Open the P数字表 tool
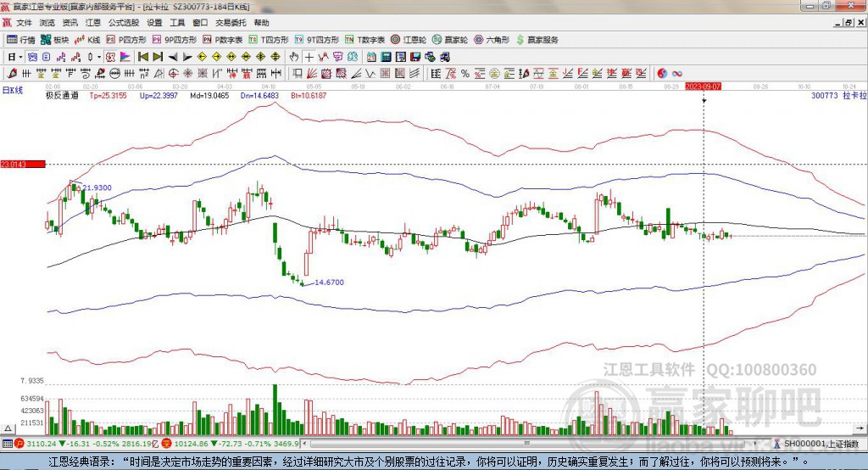 point(223,40)
